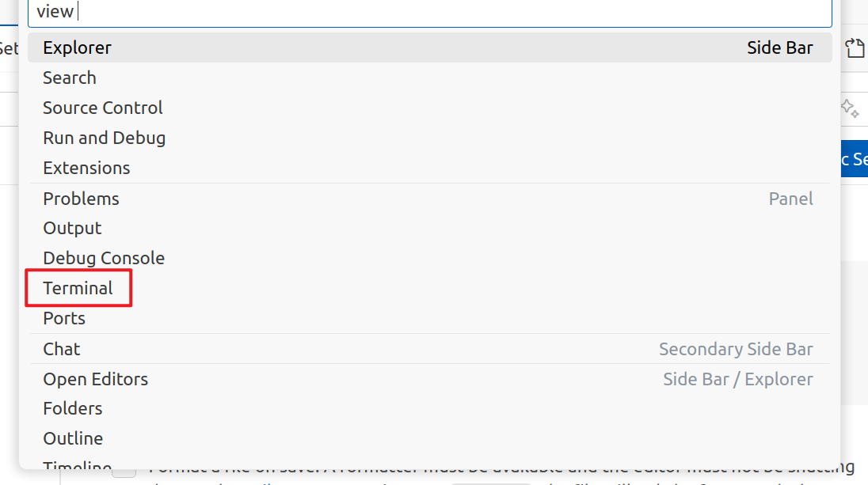Focus the quick open input showing 'view'

(x=429, y=12)
